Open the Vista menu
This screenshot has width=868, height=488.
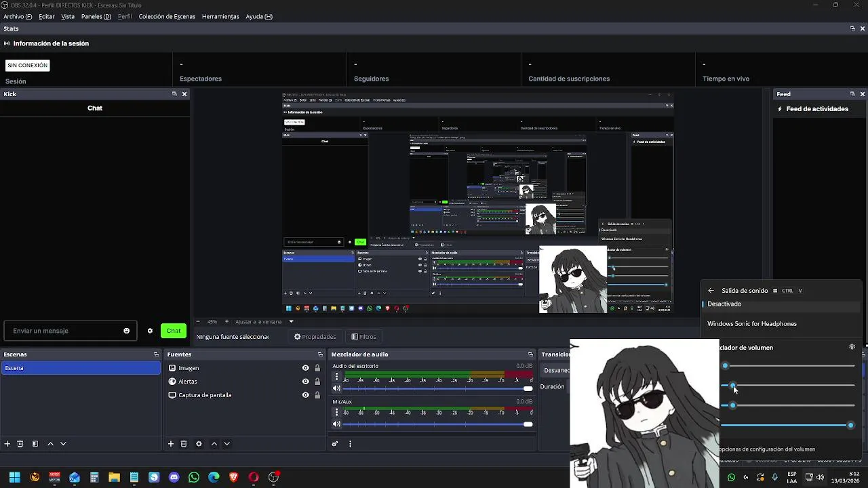[x=68, y=16]
